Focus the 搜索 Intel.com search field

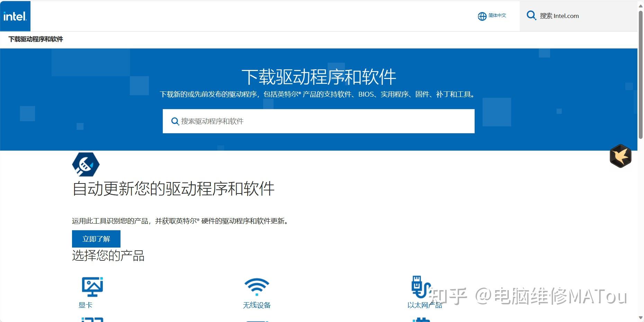pos(579,16)
